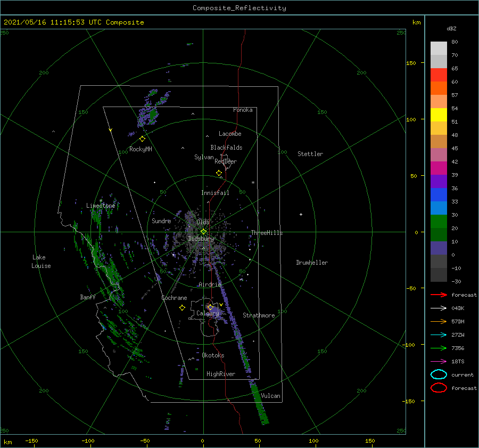This screenshot has height=448, width=479.
Task: Click the current text in the legend
Action: [463, 375]
